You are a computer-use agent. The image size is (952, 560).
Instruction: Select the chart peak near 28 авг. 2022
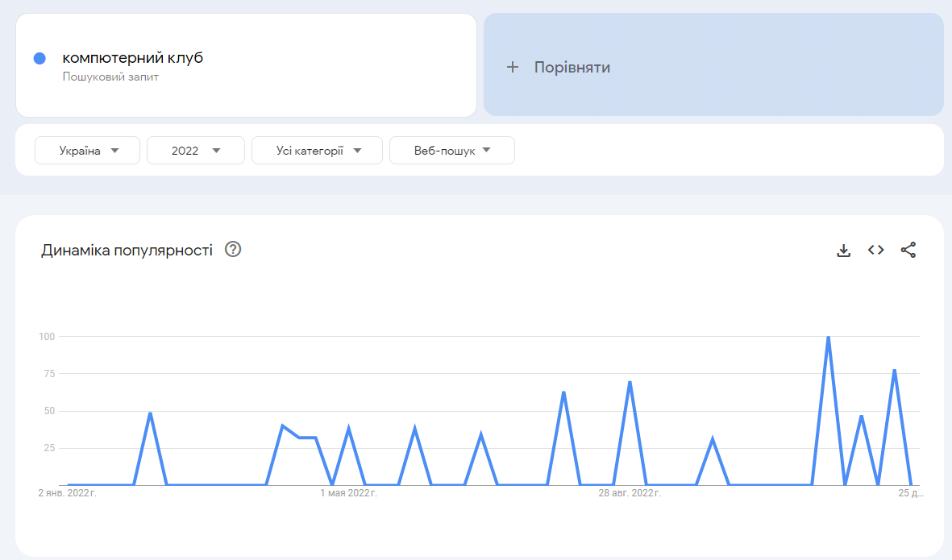click(x=629, y=382)
